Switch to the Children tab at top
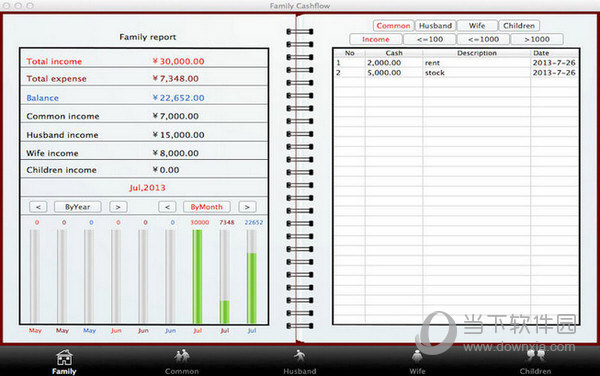This screenshot has height=376, width=600. click(519, 26)
